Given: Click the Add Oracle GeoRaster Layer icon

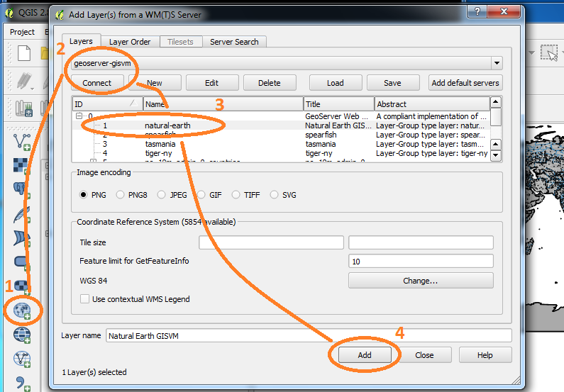Looking at the screenshot, I should [x=22, y=286].
